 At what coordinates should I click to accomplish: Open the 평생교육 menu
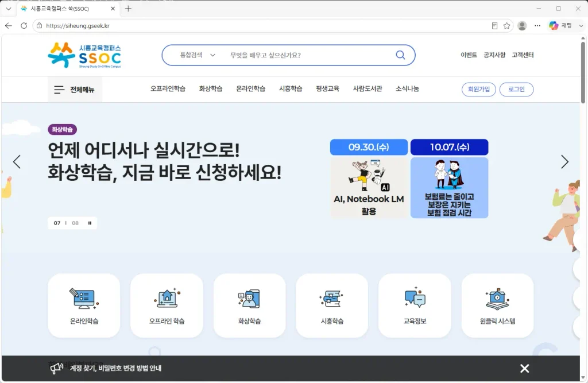(x=327, y=89)
